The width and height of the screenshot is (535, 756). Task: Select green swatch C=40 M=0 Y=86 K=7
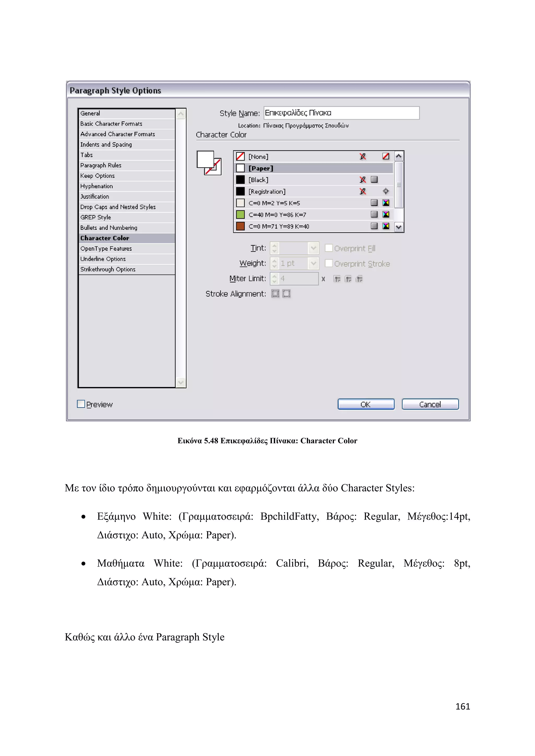(x=314, y=214)
